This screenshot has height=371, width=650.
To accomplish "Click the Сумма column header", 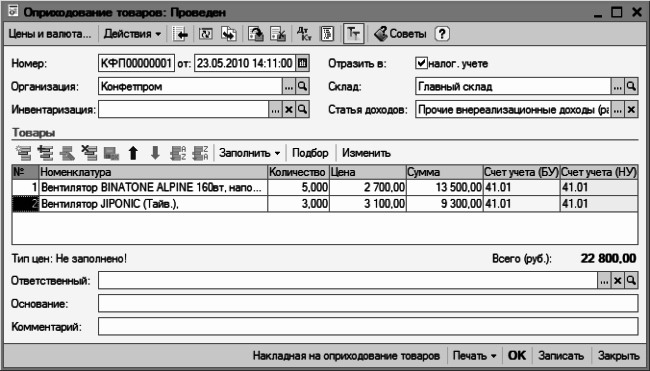I will click(x=444, y=172).
